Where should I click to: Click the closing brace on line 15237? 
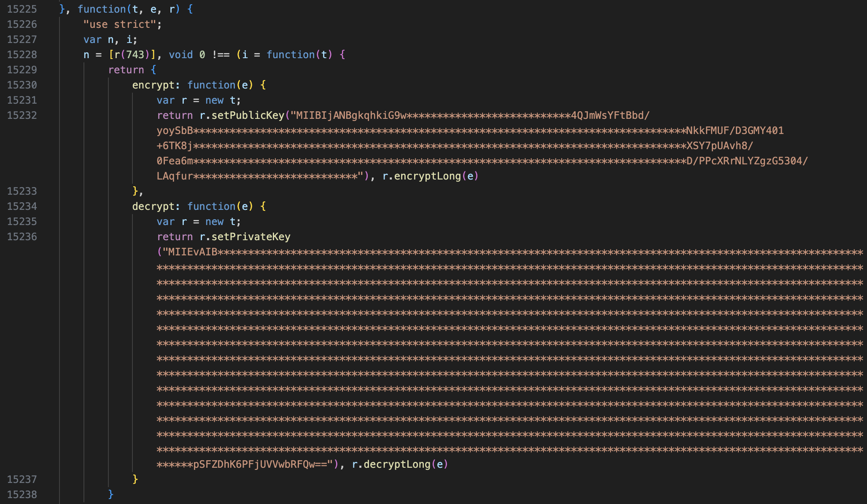[135, 480]
